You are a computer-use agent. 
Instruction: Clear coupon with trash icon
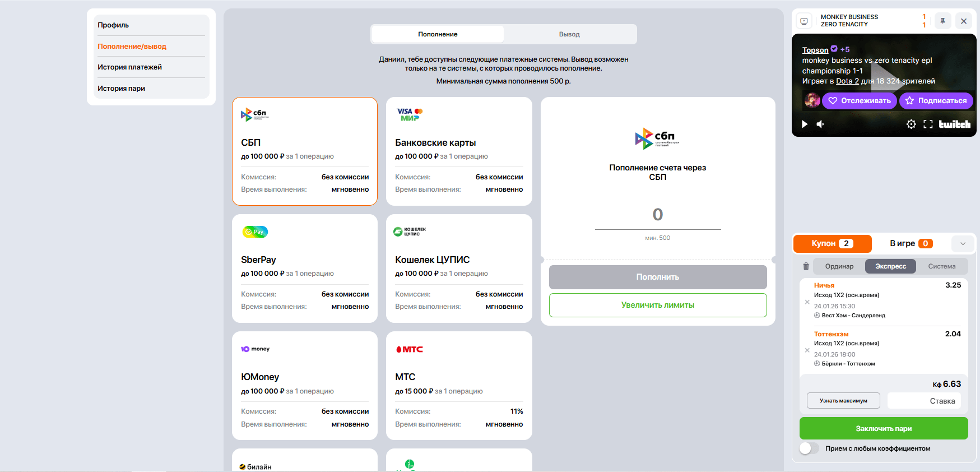click(x=806, y=266)
